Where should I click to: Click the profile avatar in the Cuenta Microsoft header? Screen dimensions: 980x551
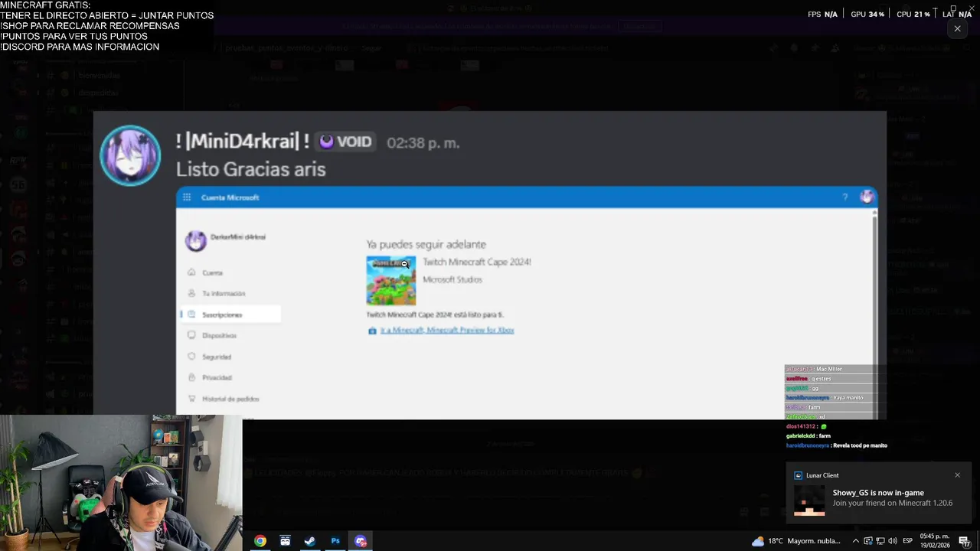click(x=866, y=197)
